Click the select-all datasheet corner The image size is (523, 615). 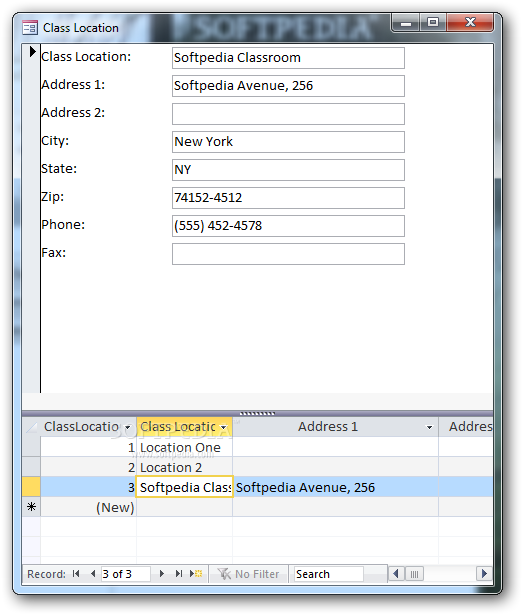tap(31, 427)
